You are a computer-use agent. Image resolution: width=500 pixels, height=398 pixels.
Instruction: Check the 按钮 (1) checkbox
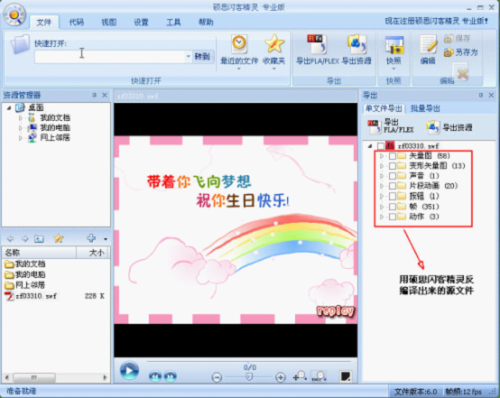coord(392,196)
